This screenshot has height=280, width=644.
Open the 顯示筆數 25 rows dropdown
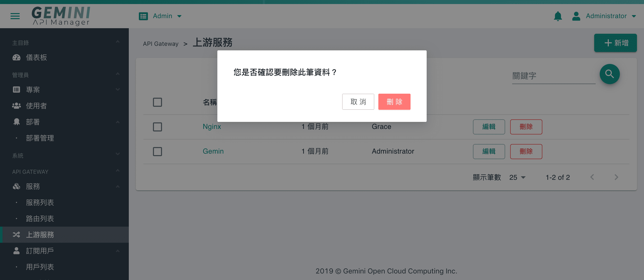517,177
